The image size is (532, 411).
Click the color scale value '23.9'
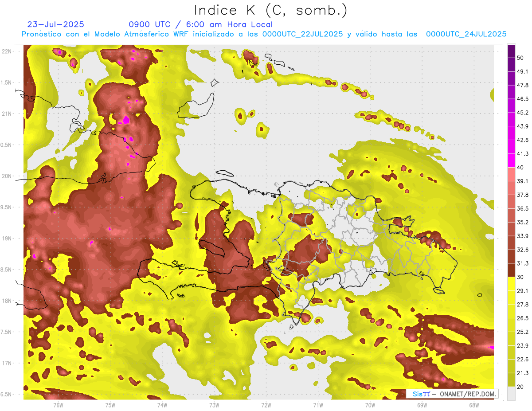pyautogui.click(x=523, y=346)
